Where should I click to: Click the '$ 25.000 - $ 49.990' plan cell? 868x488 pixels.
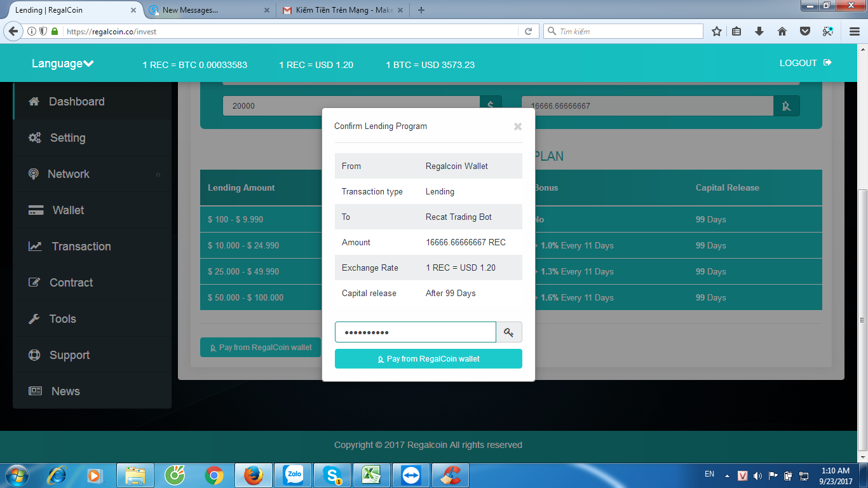click(243, 271)
